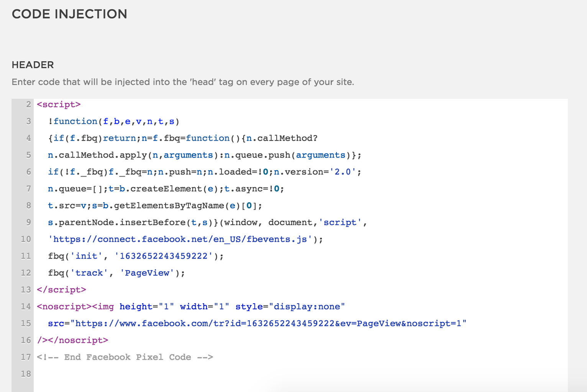Click the version string '2.0'
The image size is (587, 392).
[343, 172]
